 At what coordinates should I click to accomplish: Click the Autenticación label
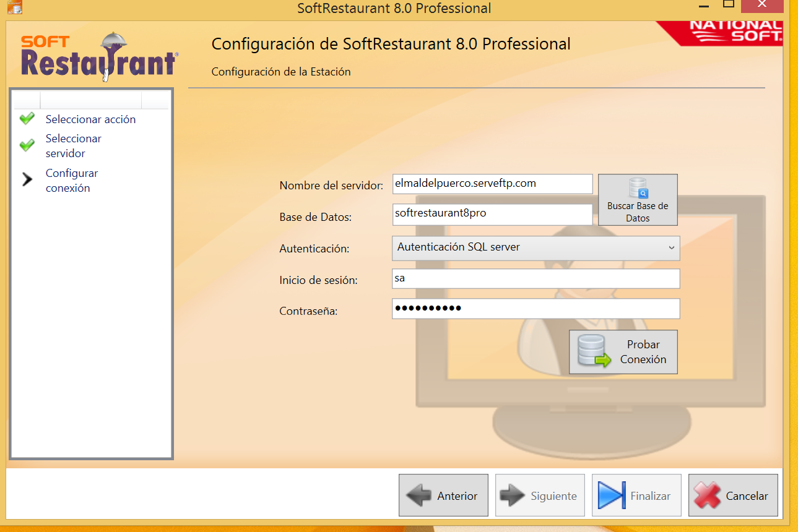coord(314,249)
